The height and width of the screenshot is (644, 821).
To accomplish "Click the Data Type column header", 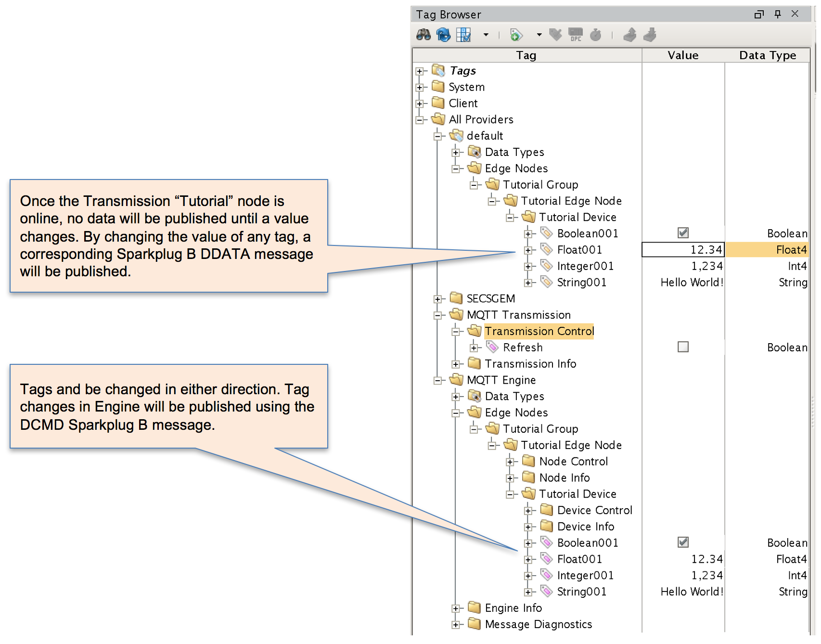I will point(768,55).
